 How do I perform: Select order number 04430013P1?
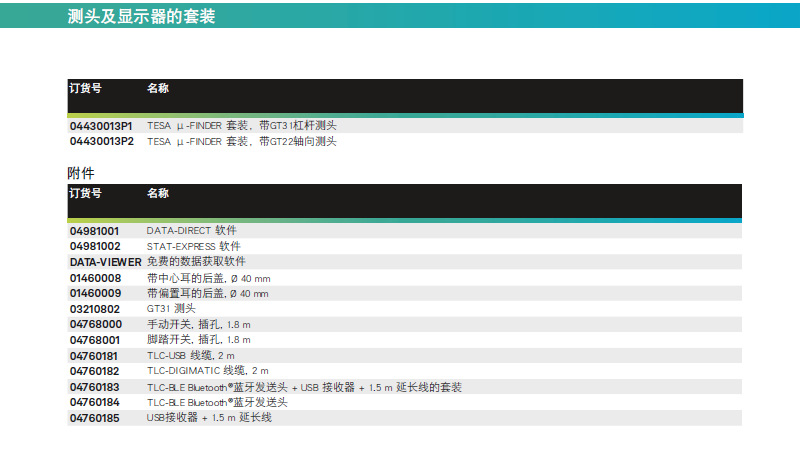pyautogui.click(x=101, y=126)
